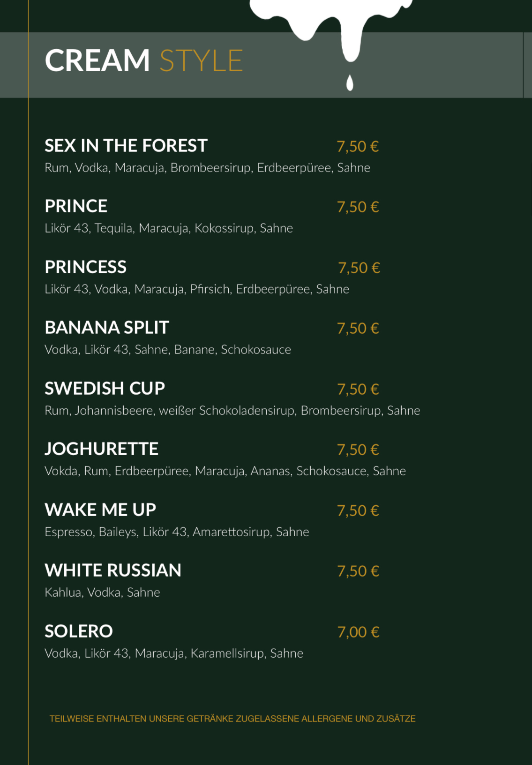The image size is (532, 765).
Task: Click the SWEDISH CUP title
Action: click(105, 388)
